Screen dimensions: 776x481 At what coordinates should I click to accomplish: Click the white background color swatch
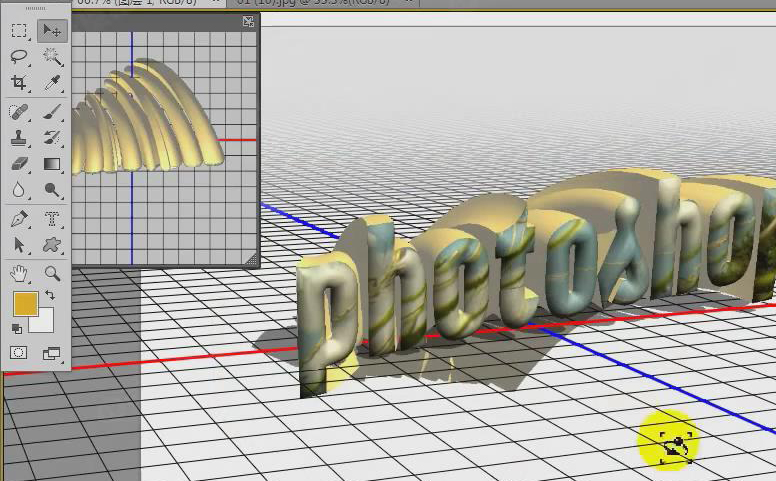point(43,322)
